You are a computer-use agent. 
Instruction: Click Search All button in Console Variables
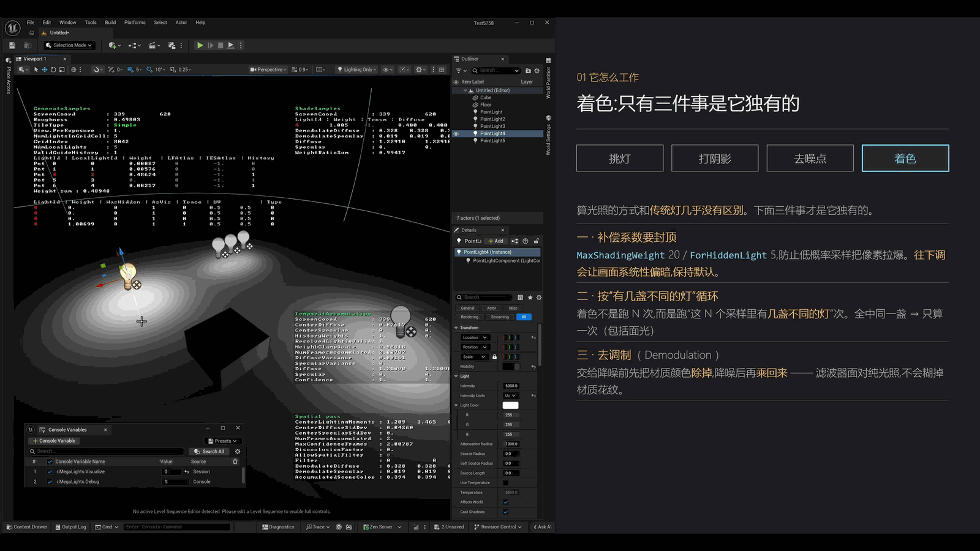point(209,452)
